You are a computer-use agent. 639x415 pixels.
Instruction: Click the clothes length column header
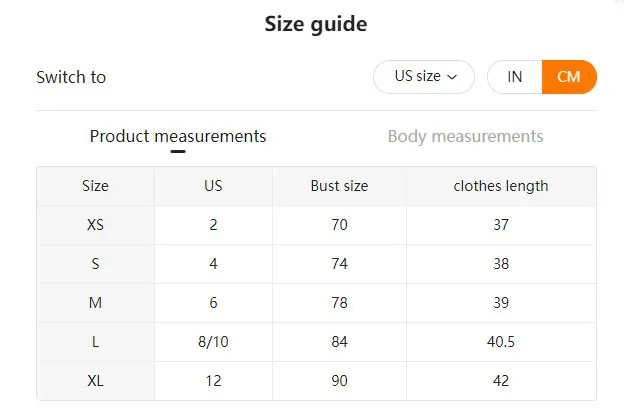coord(501,186)
